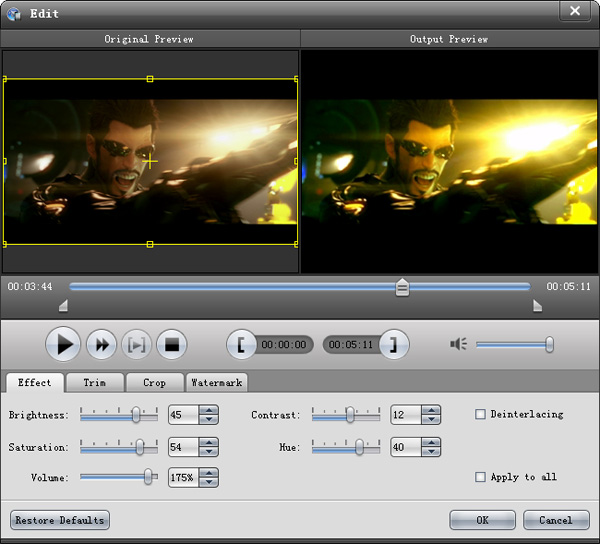Viewport: 600px width, 544px height.
Task: Confirm edits with the OK button
Action: 482,520
